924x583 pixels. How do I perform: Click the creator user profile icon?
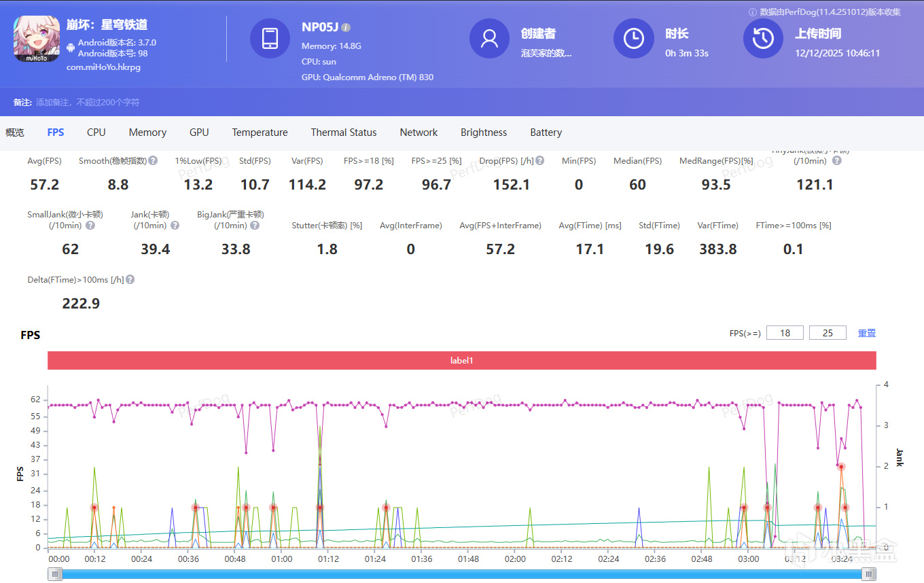[489, 39]
